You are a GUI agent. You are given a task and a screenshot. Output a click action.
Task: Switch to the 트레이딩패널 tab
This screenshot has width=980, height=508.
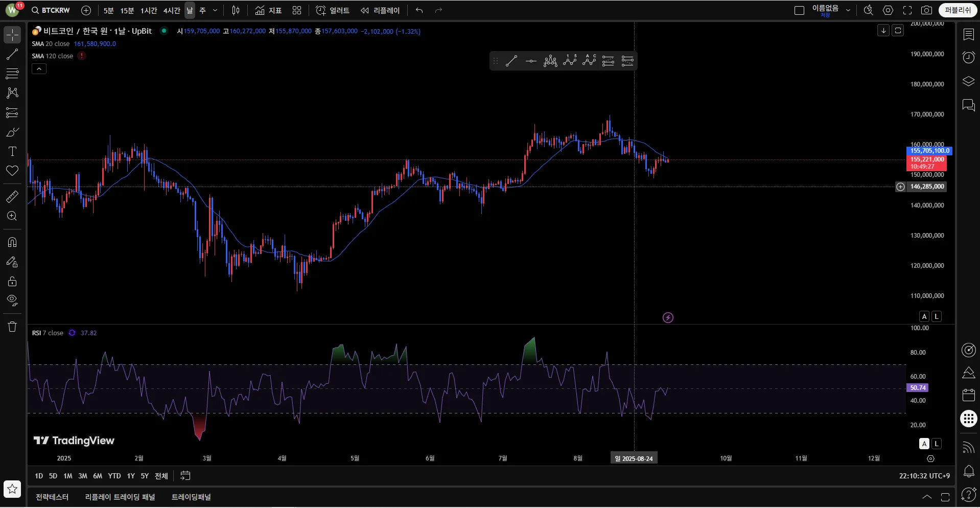[x=191, y=497]
